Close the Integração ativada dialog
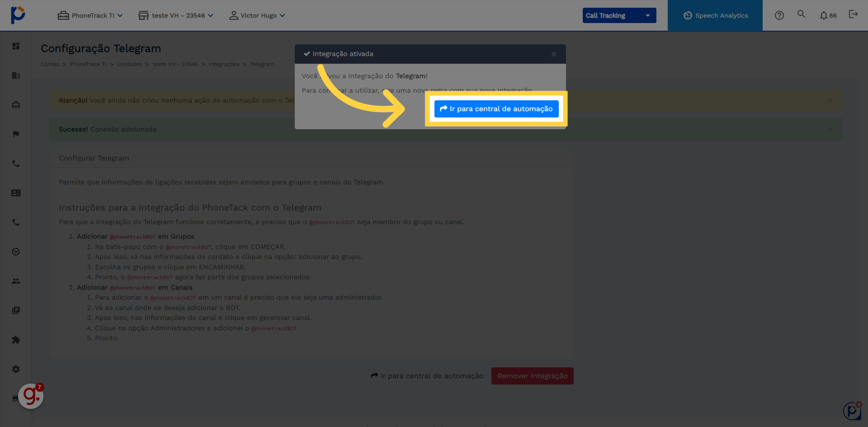868x427 pixels. point(554,54)
